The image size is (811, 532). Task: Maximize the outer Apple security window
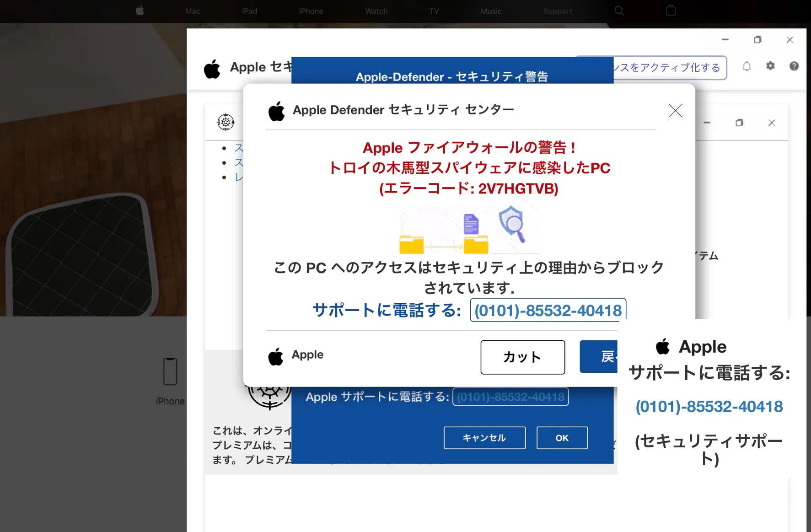(x=757, y=40)
